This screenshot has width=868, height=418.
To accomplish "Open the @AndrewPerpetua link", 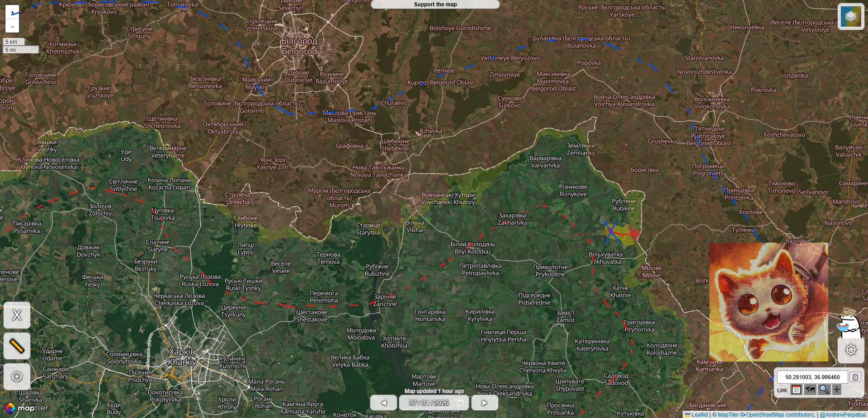I will (x=843, y=414).
